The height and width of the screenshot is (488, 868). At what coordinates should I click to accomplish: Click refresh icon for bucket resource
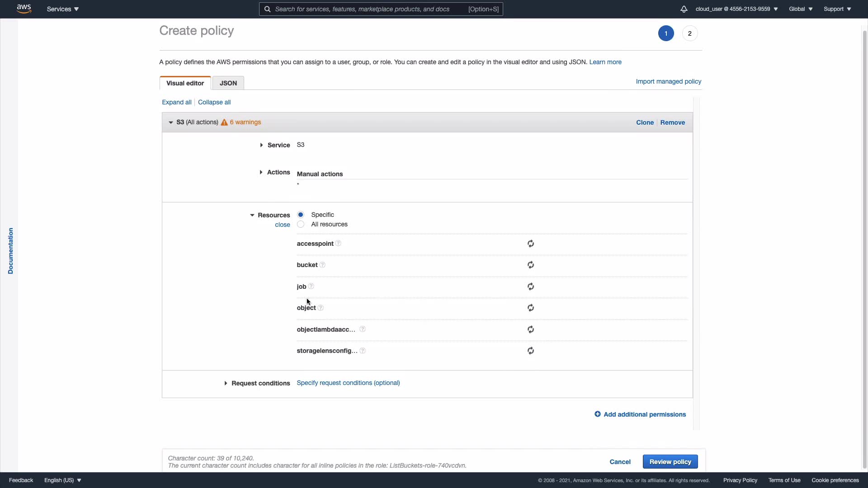tap(531, 265)
